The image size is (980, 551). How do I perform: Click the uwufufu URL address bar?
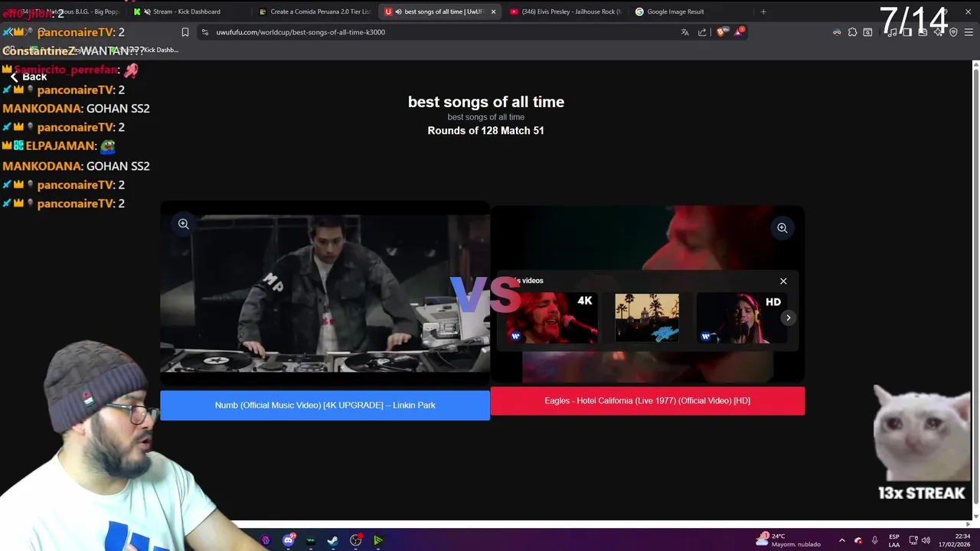[x=444, y=32]
